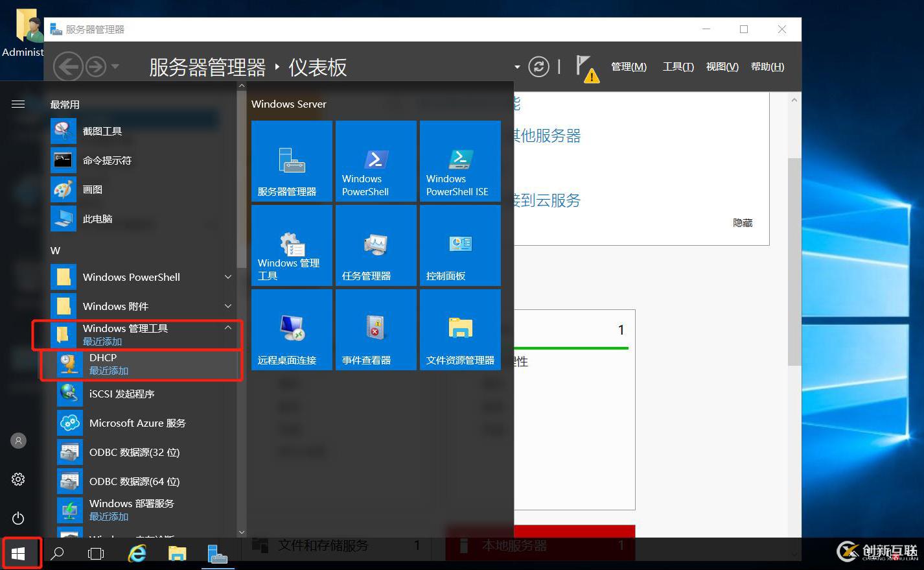Open the Windows 管理工具 tile

[292, 245]
